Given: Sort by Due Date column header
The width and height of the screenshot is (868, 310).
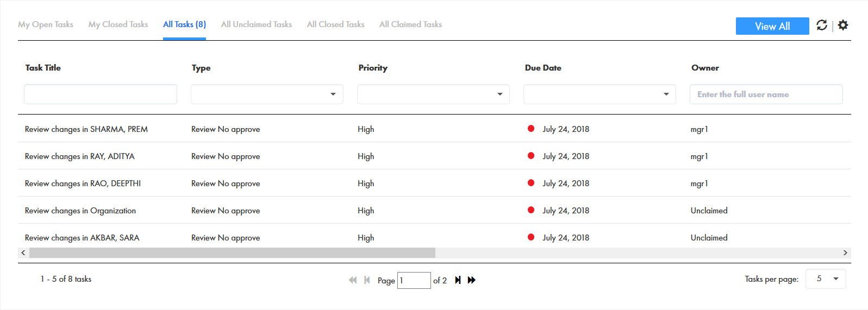Looking at the screenshot, I should coord(543,68).
